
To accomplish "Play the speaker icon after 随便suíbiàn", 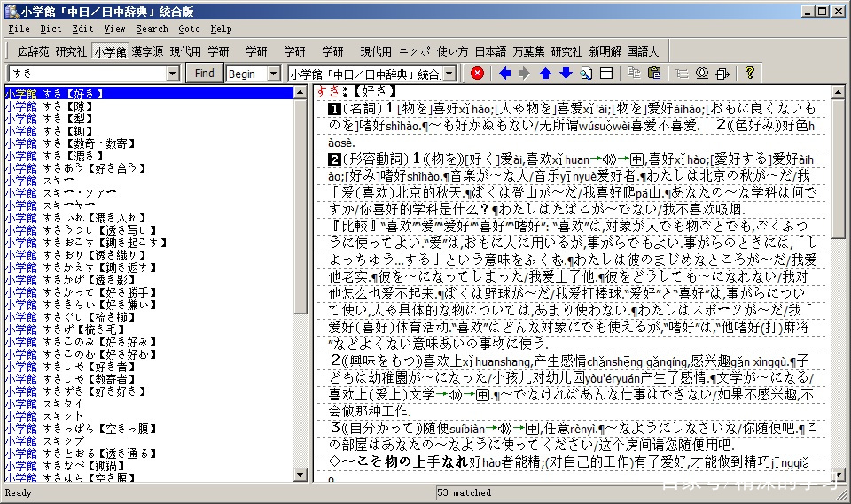I will (x=504, y=429).
